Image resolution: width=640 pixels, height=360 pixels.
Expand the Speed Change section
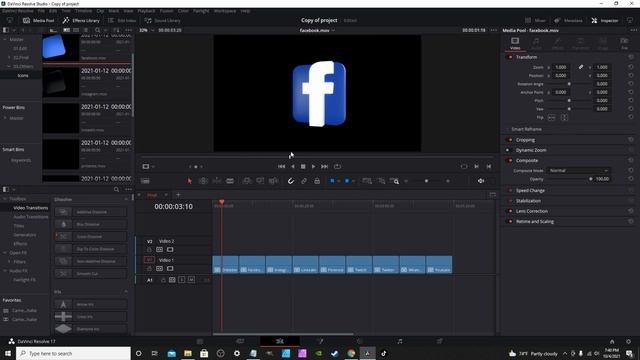[x=530, y=191]
